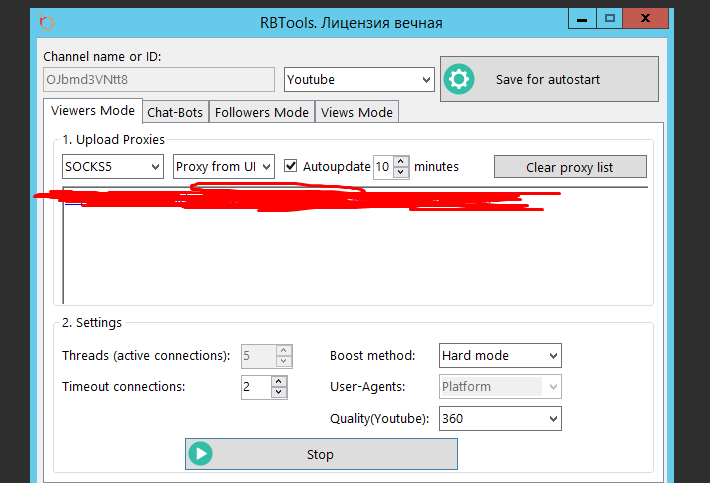Click the green gear icon on Save button
Screen dimensions: 710x483
[x=458, y=79]
